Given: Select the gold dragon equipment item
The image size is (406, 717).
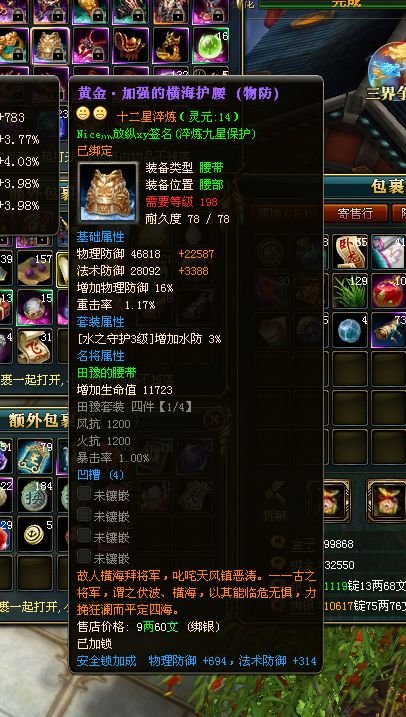Looking at the screenshot, I should coord(170,45).
